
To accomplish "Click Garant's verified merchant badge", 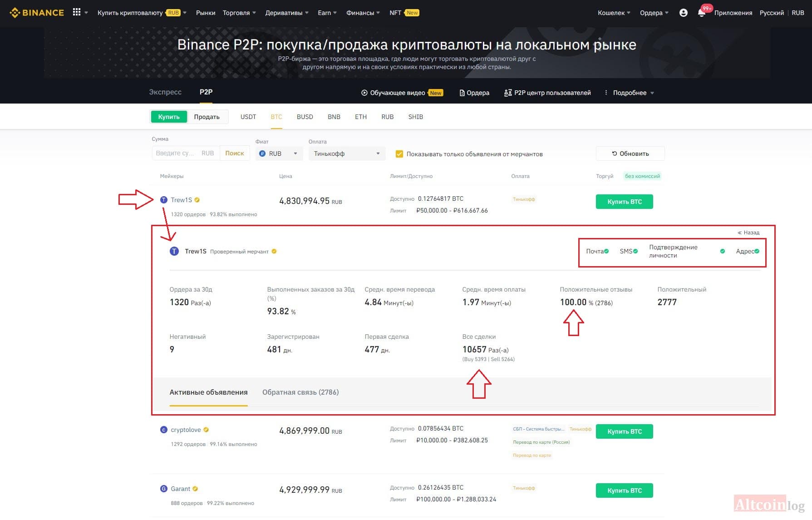I will 195,489.
